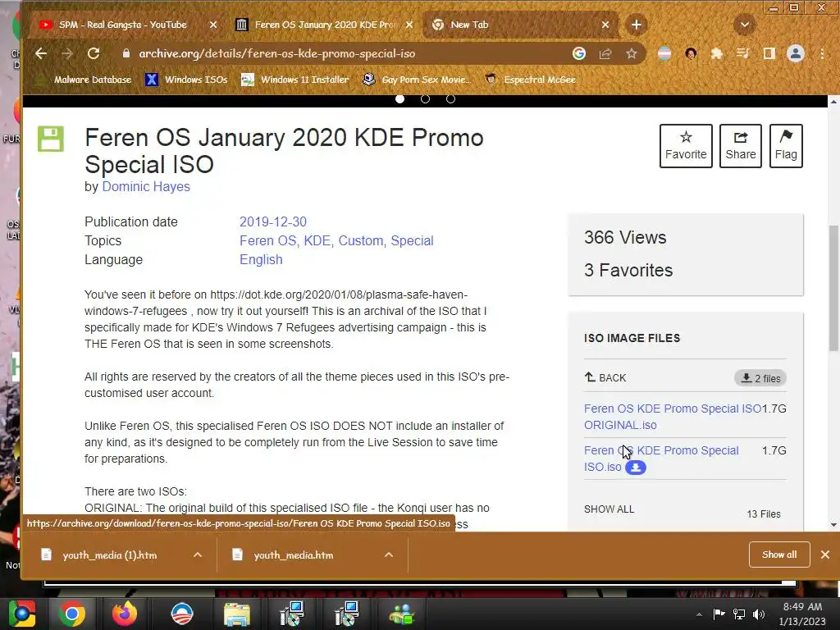The image size is (840, 630).
Task: Expand youth_media (1).htm download options
Action: [198, 555]
